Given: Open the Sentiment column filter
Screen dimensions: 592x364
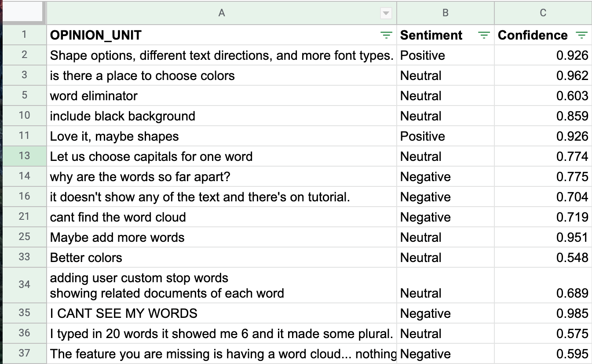Looking at the screenshot, I should pyautogui.click(x=484, y=36).
